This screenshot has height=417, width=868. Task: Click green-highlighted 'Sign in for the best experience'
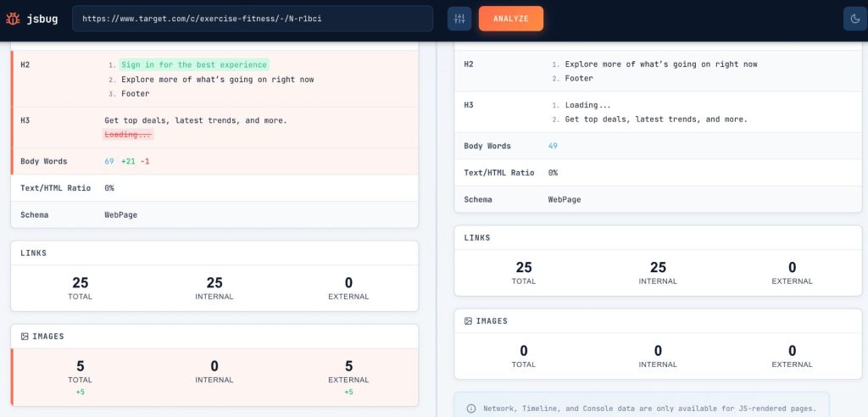(x=194, y=64)
